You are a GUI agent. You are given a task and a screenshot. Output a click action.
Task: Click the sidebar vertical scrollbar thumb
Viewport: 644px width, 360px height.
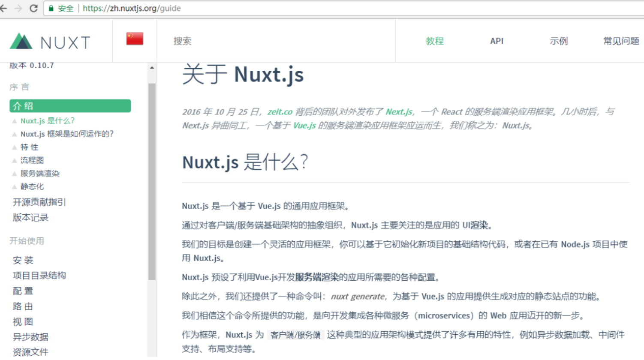pyautogui.click(x=152, y=181)
